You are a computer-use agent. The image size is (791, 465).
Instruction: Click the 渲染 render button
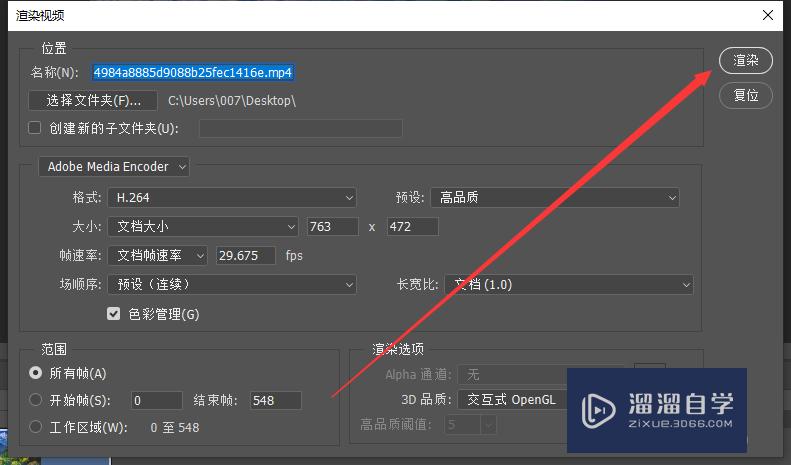tap(745, 61)
